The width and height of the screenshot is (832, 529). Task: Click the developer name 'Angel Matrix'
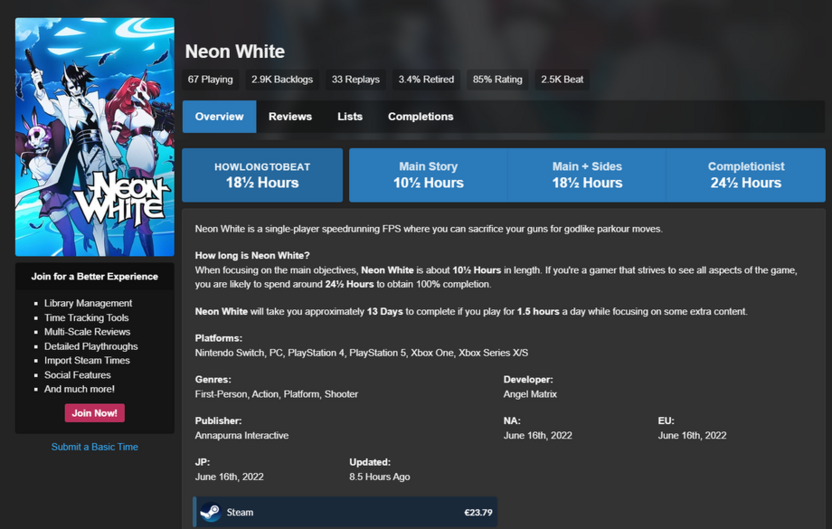(530, 394)
